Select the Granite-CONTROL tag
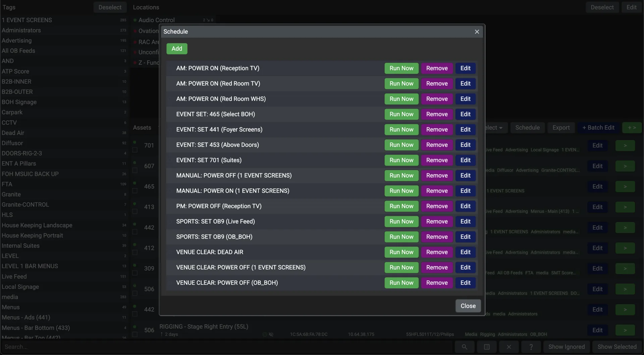 (64, 204)
